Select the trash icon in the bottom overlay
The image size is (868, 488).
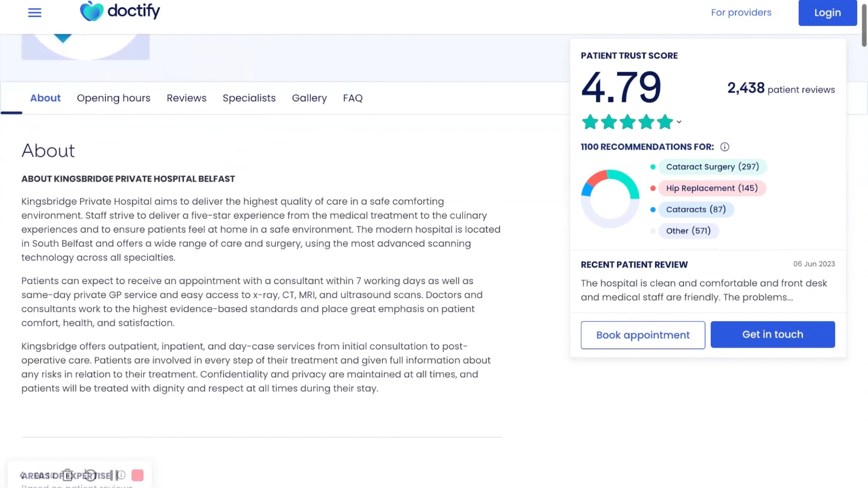click(x=67, y=475)
